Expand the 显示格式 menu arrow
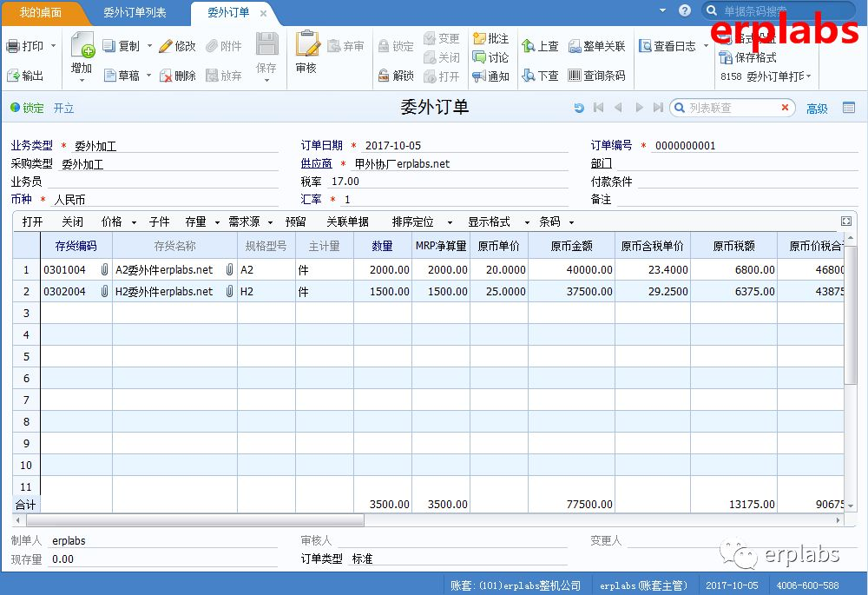Screen dimensions: 868x595 tap(527, 222)
